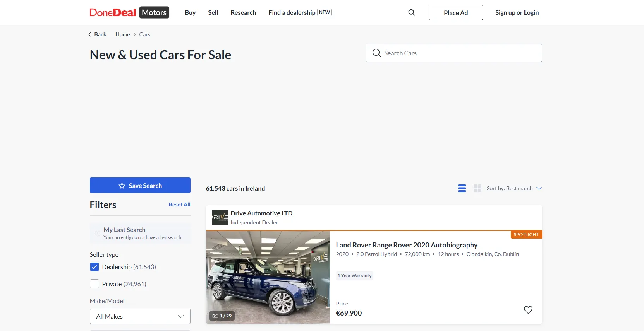Open Land Rover Range Rover 2020 Autobiography listing
The width and height of the screenshot is (644, 331).
407,245
